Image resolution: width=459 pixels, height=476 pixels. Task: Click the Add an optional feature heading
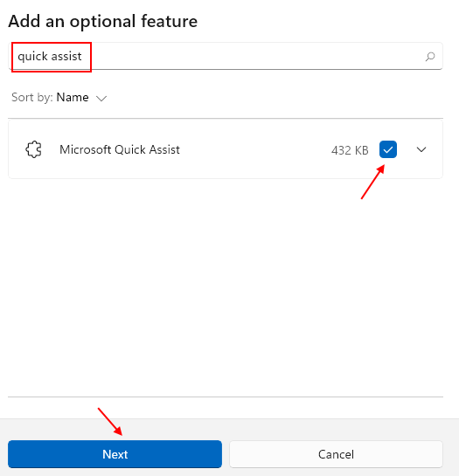[103, 21]
